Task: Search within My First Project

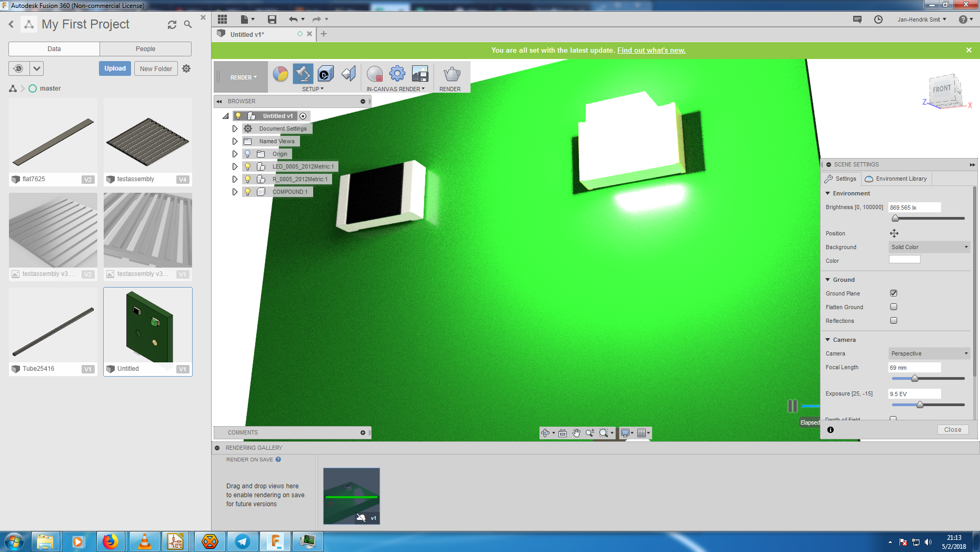Action: (188, 24)
